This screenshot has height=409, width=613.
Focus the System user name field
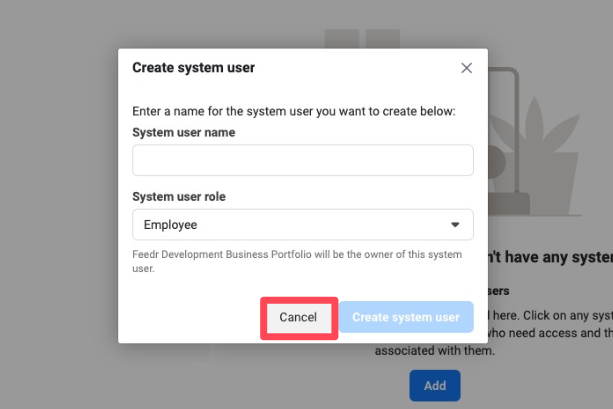point(303,160)
